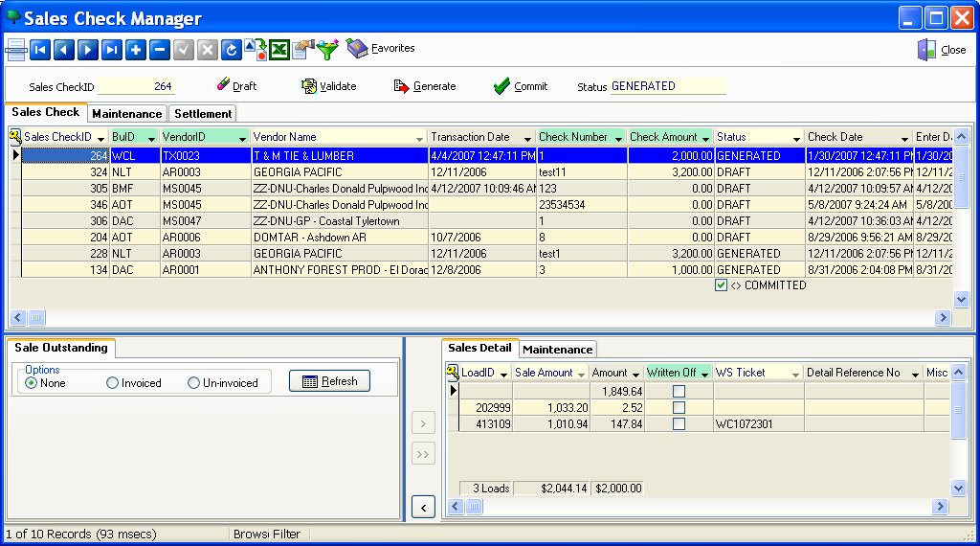Click the Sales CheckID input field
The height and width of the screenshot is (546, 980).
pos(136,86)
